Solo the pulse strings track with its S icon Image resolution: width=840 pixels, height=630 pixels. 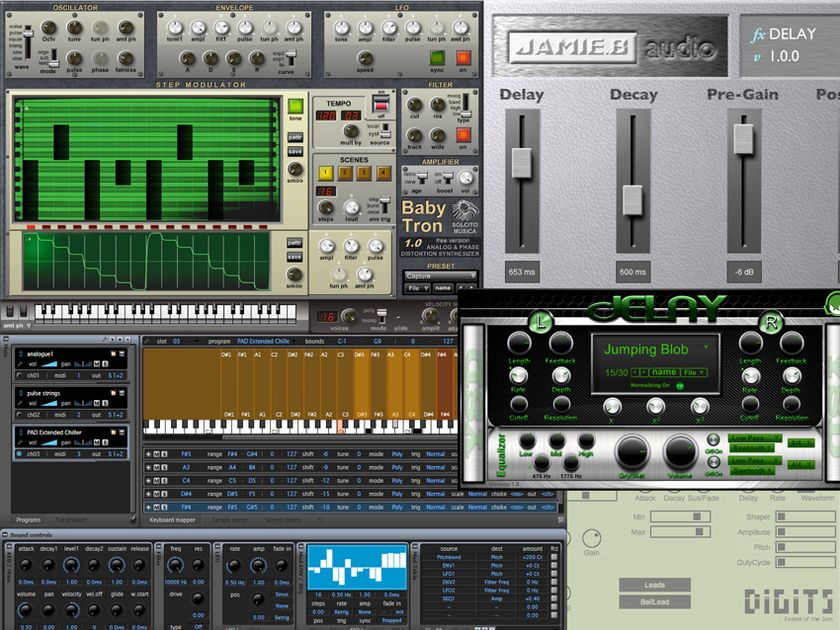(103, 403)
